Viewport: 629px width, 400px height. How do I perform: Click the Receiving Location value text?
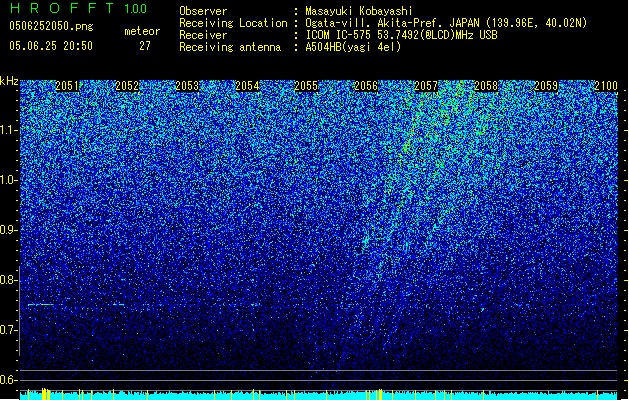click(x=446, y=23)
